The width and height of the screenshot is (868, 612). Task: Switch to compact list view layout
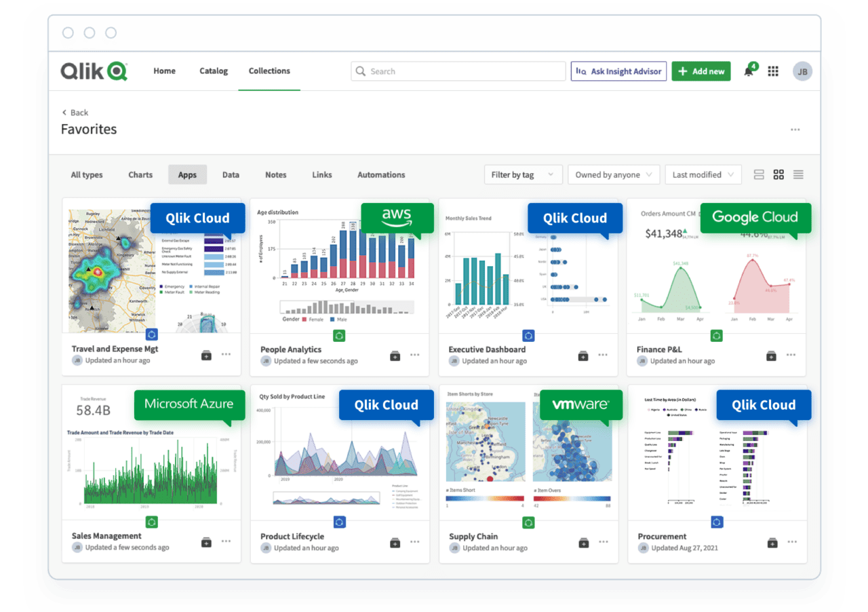(759, 174)
